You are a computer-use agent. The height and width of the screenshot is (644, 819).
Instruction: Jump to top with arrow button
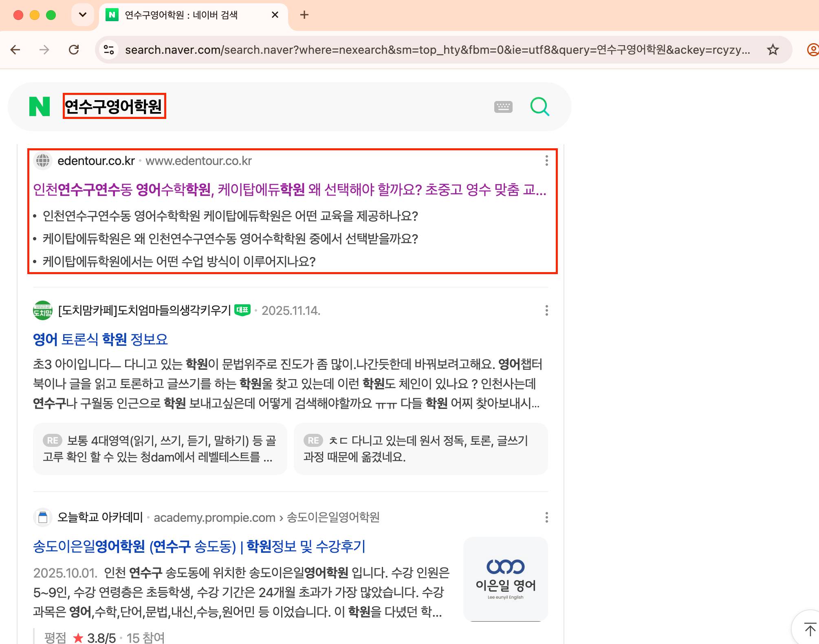[809, 629]
